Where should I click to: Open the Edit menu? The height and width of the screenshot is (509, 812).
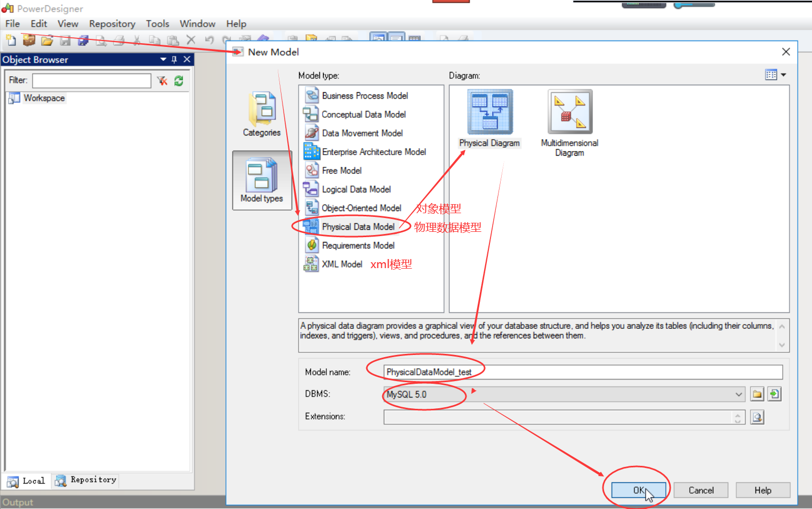pos(39,24)
